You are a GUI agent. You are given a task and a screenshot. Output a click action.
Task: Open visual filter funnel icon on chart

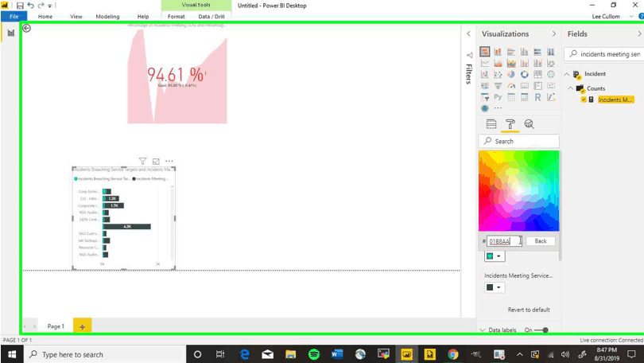[142, 162]
